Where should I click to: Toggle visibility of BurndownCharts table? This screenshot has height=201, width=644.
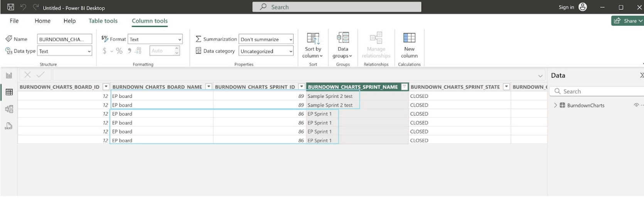click(x=636, y=105)
